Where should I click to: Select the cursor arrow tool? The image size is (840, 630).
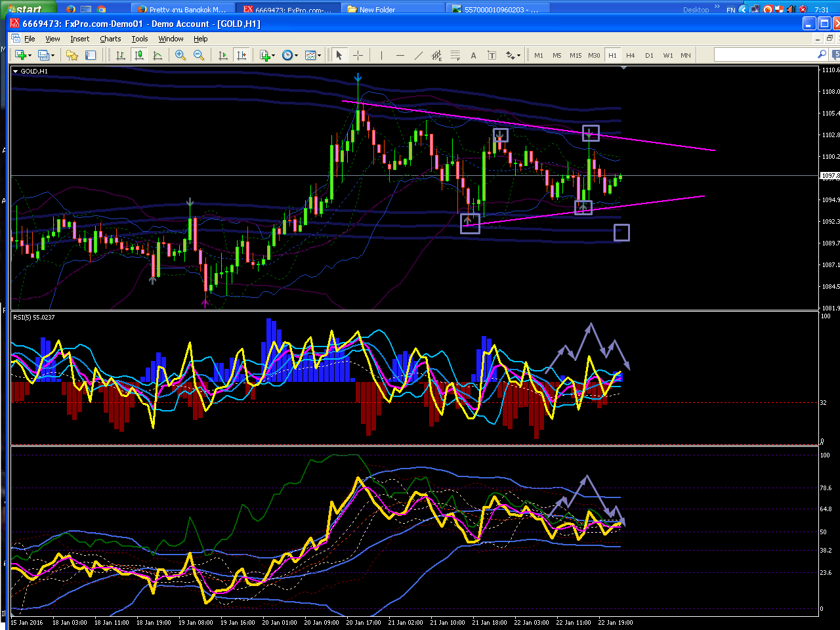coord(339,55)
